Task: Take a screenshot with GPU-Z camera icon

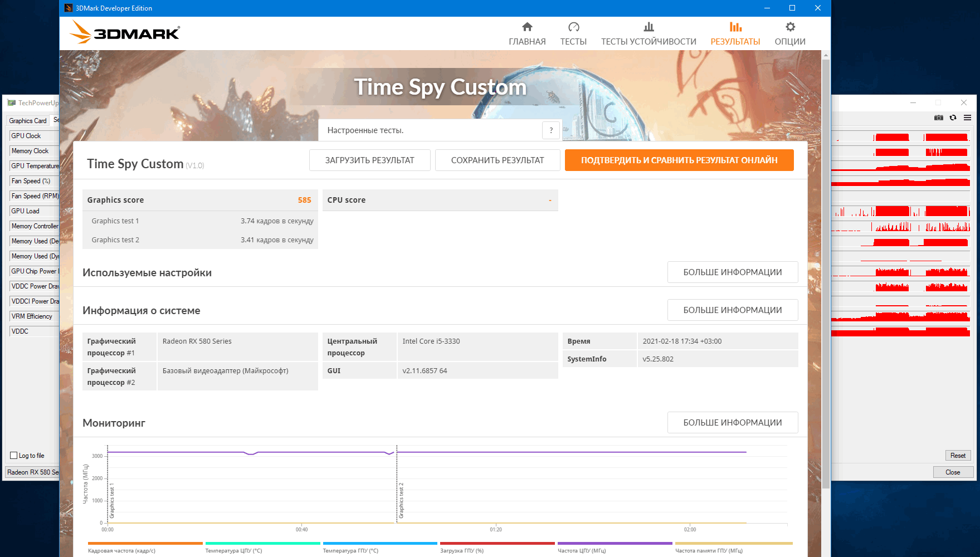Action: pos(939,118)
